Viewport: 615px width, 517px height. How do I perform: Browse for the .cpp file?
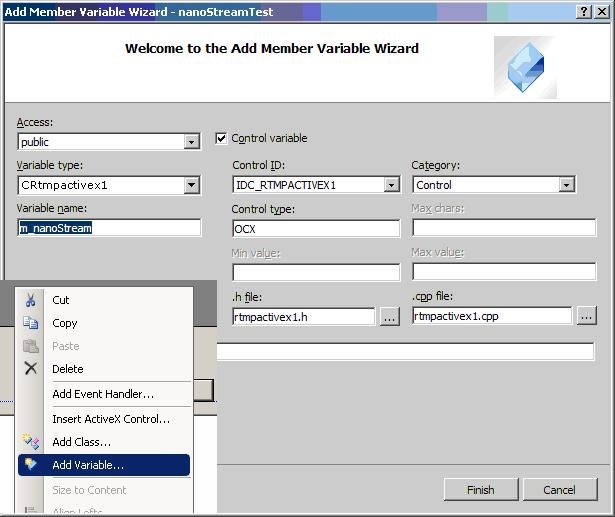coord(586,316)
